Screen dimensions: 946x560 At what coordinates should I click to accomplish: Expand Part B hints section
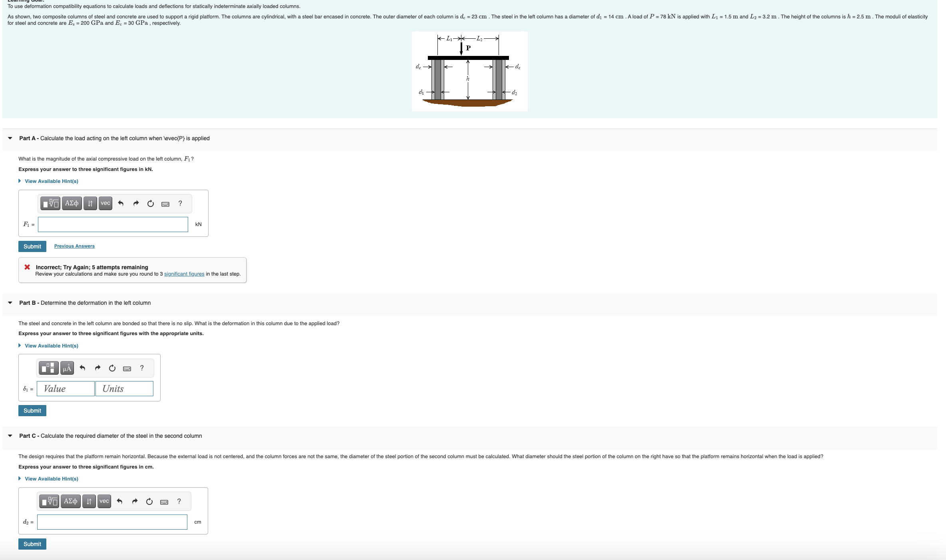(51, 345)
